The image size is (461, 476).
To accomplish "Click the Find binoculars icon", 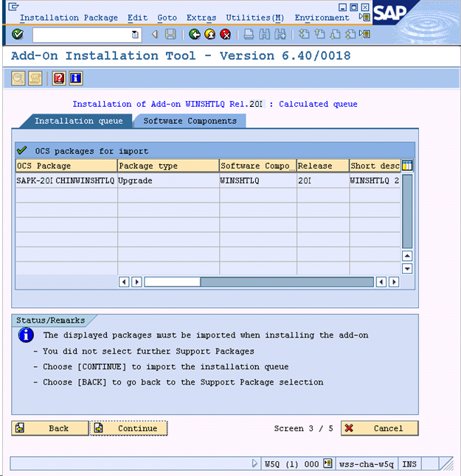I will tap(264, 35).
